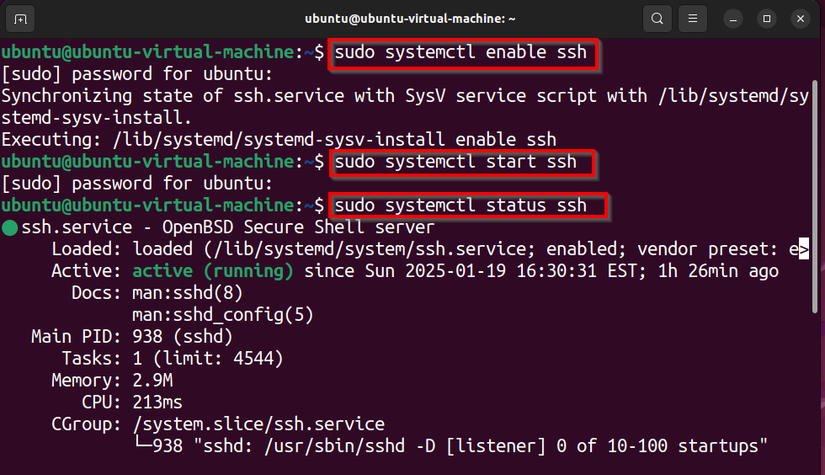Click the green "active (running)" status text
Viewport: 825px width, 475px height.
pyautogui.click(x=212, y=271)
